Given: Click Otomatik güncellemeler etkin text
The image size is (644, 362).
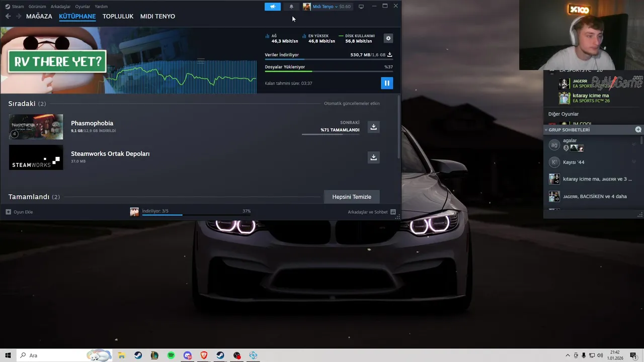Looking at the screenshot, I should click(x=352, y=104).
